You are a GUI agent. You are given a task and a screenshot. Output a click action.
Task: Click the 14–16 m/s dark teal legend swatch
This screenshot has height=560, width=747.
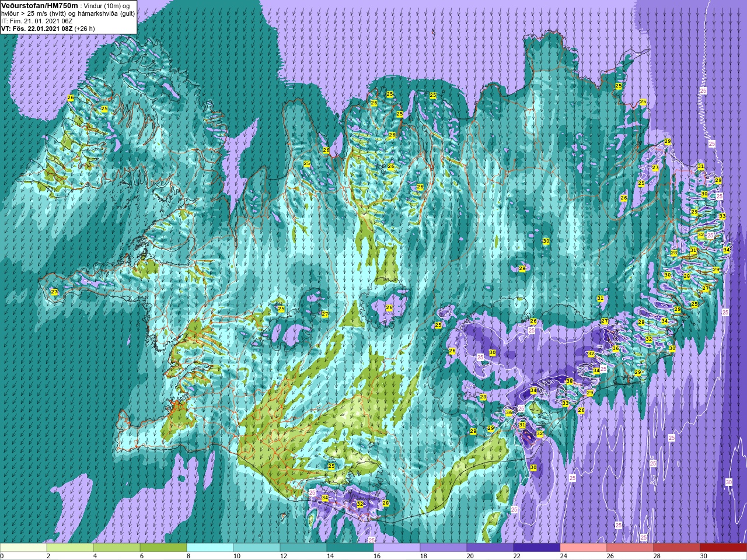[x=350, y=548]
